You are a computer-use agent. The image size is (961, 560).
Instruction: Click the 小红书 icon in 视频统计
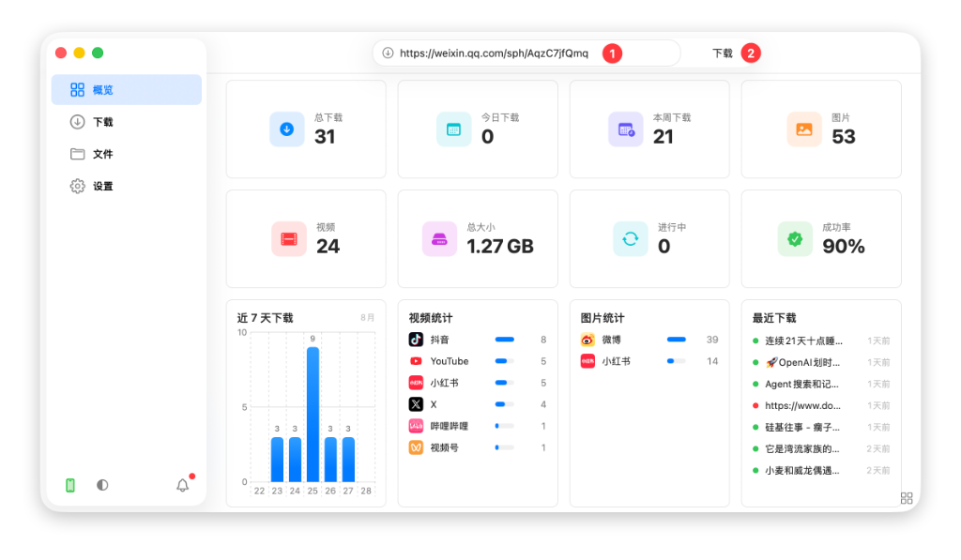416,383
